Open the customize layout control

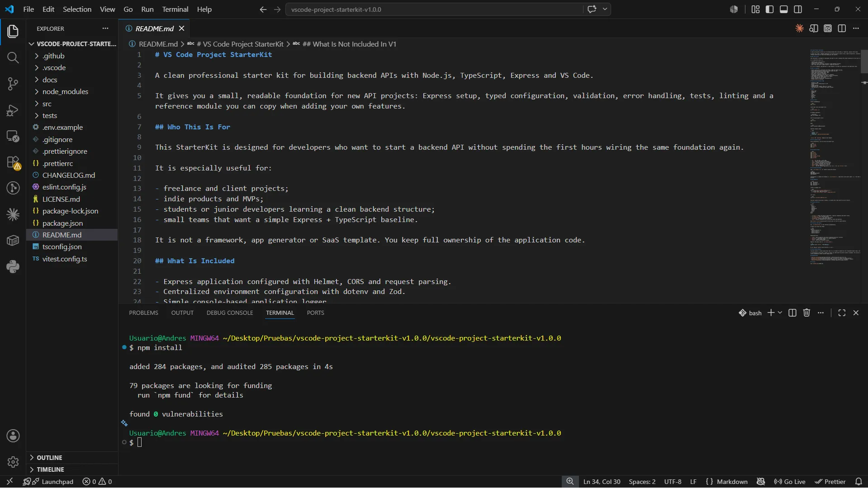coord(755,9)
